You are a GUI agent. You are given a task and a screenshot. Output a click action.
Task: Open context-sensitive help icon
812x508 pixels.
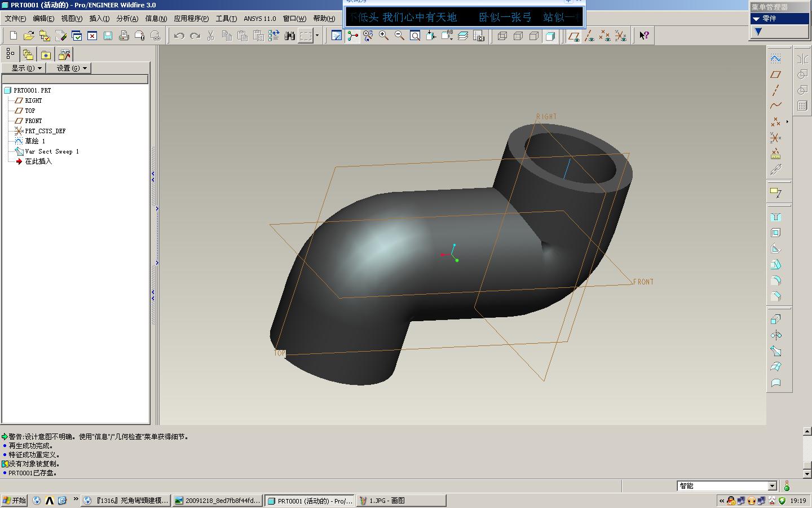(x=644, y=36)
